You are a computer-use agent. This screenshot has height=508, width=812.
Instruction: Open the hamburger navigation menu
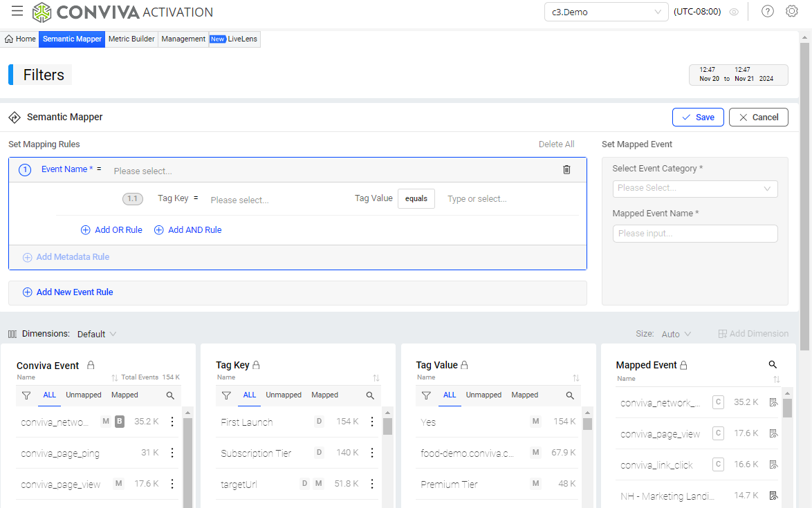point(17,11)
